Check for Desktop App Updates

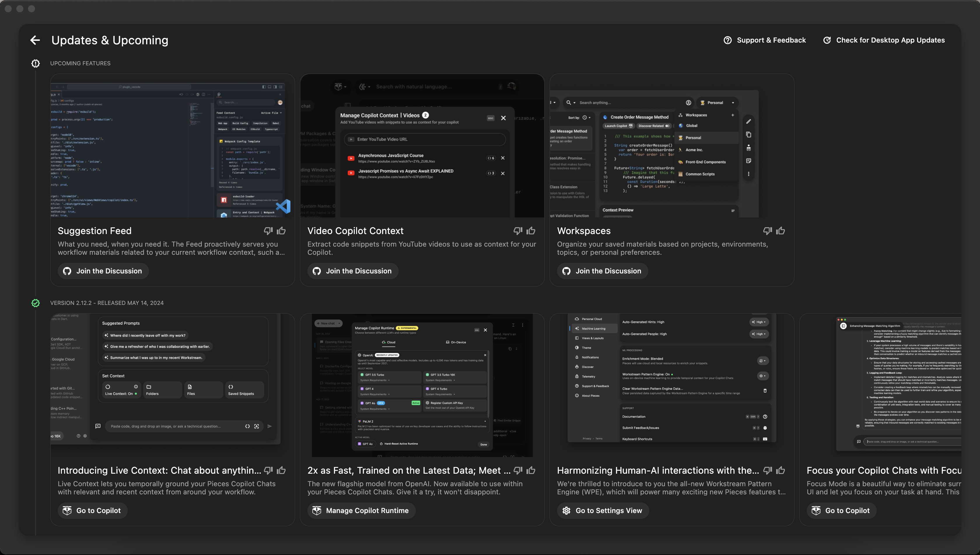coord(883,40)
